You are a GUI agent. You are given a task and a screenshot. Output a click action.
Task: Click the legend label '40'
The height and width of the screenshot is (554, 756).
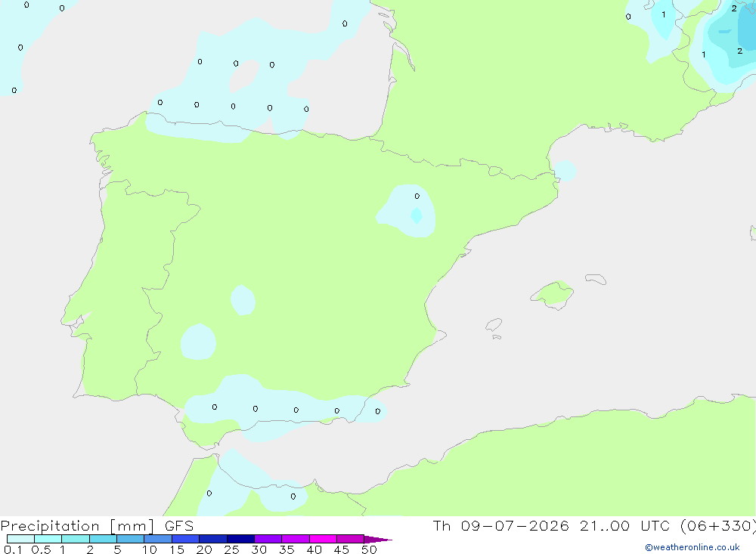(314, 549)
